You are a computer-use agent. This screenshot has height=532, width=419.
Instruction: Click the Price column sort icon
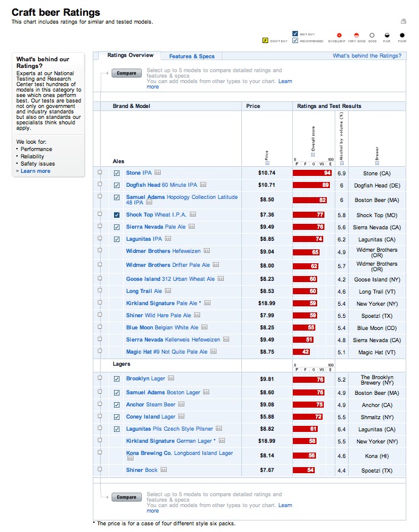coord(267,163)
